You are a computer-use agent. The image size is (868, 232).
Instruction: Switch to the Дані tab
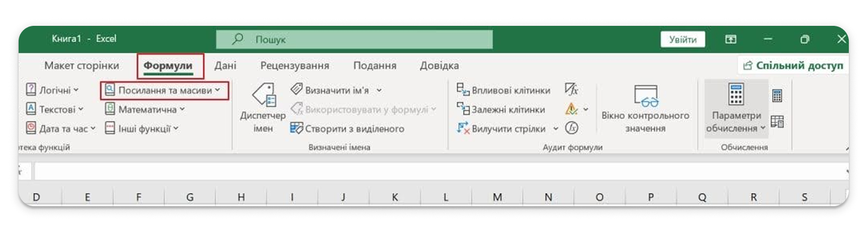[x=225, y=66]
